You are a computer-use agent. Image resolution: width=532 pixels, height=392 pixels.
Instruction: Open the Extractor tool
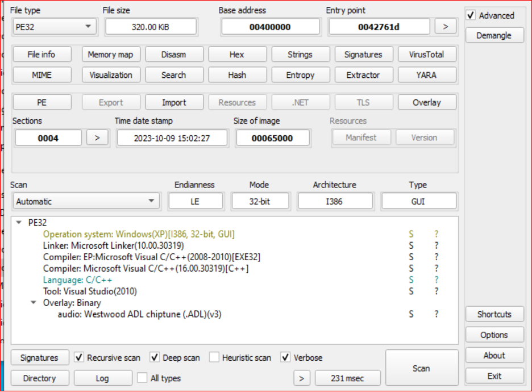(364, 75)
